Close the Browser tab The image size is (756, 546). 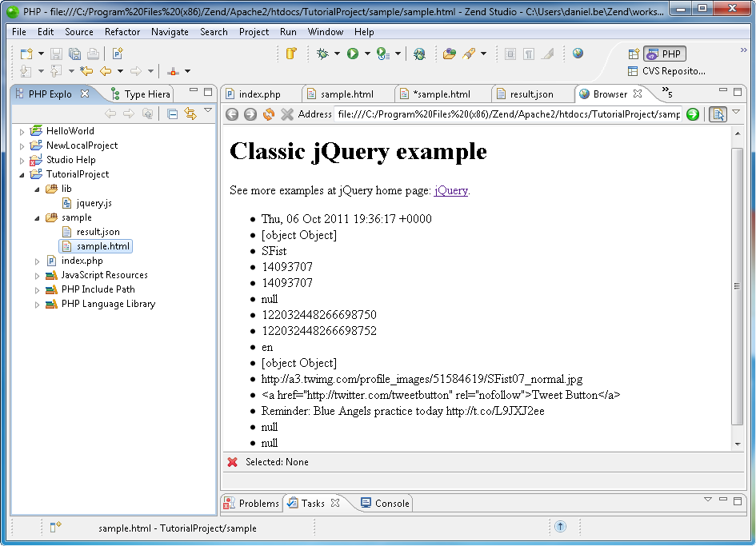638,94
